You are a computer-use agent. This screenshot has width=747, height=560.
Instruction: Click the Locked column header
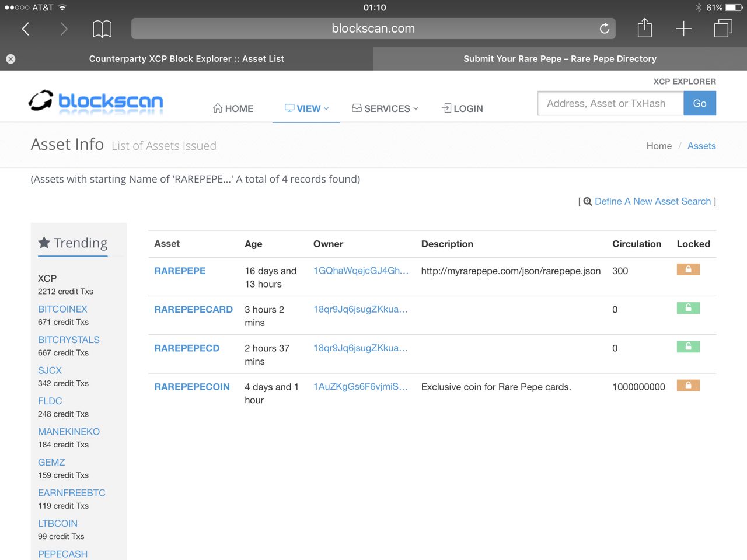pyautogui.click(x=693, y=244)
